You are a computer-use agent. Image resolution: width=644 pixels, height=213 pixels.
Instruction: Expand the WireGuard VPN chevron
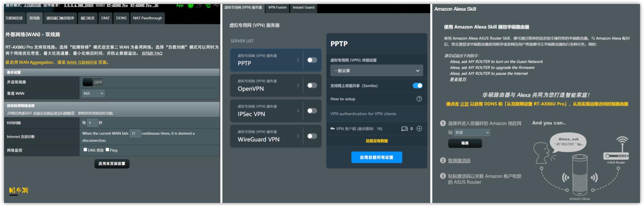pos(298,136)
